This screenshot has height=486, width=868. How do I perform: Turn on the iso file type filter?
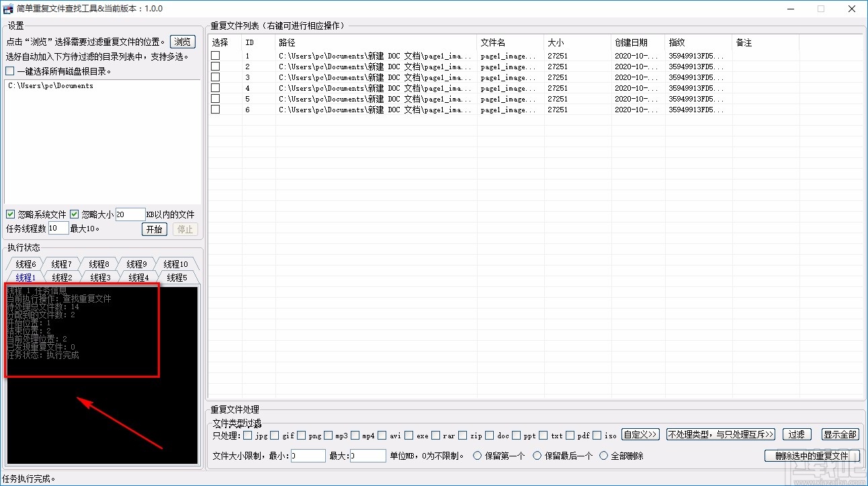598,435
